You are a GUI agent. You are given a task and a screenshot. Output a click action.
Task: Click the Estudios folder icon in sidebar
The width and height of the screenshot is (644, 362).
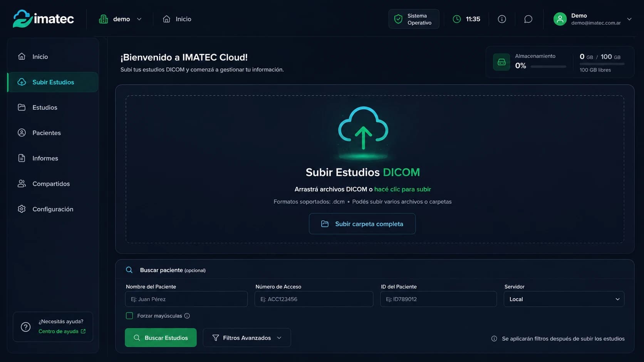pyautogui.click(x=22, y=107)
